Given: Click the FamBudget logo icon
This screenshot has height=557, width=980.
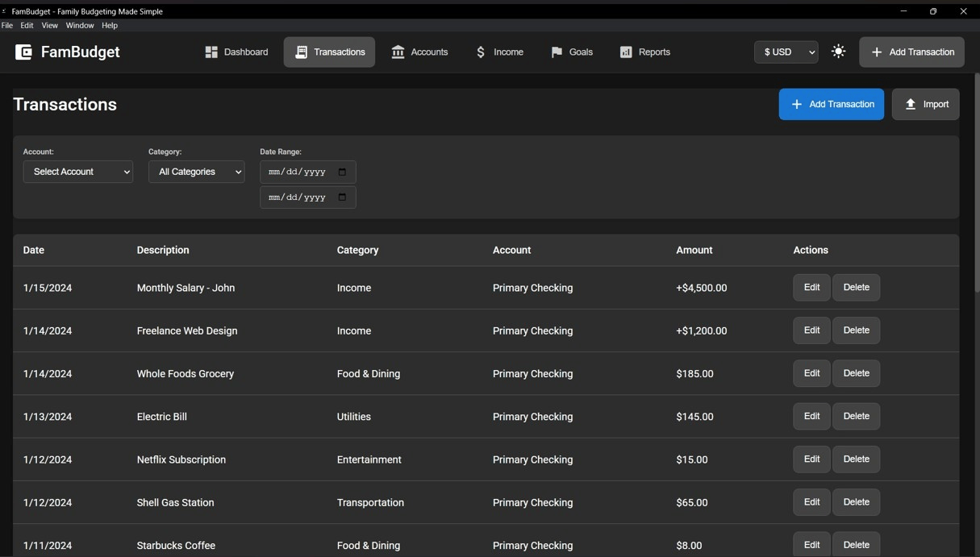Looking at the screenshot, I should click(23, 52).
